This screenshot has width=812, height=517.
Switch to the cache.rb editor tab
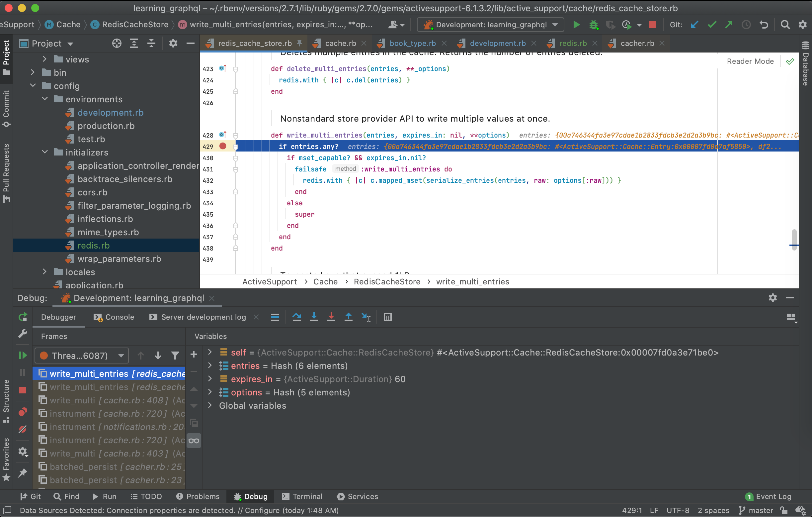(x=340, y=43)
